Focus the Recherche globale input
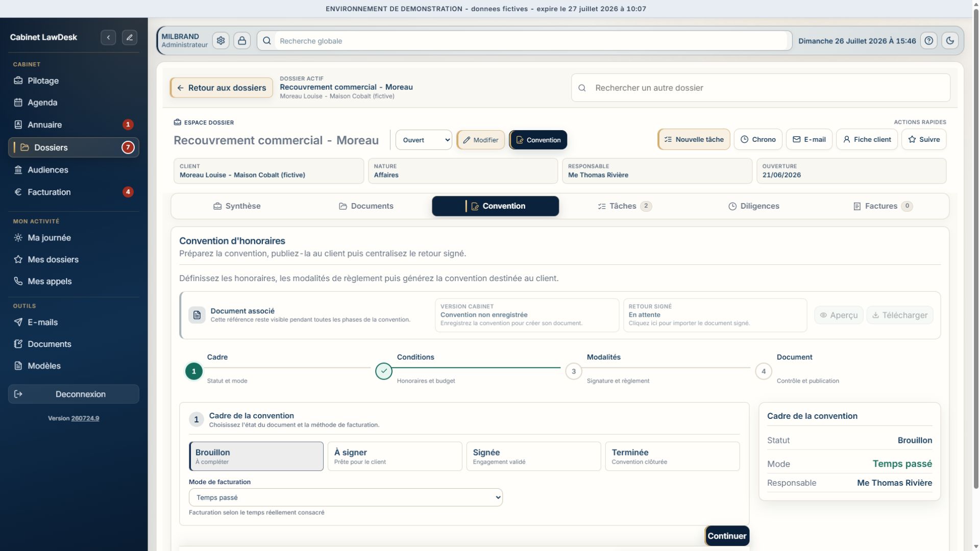The image size is (980, 551). [x=531, y=41]
